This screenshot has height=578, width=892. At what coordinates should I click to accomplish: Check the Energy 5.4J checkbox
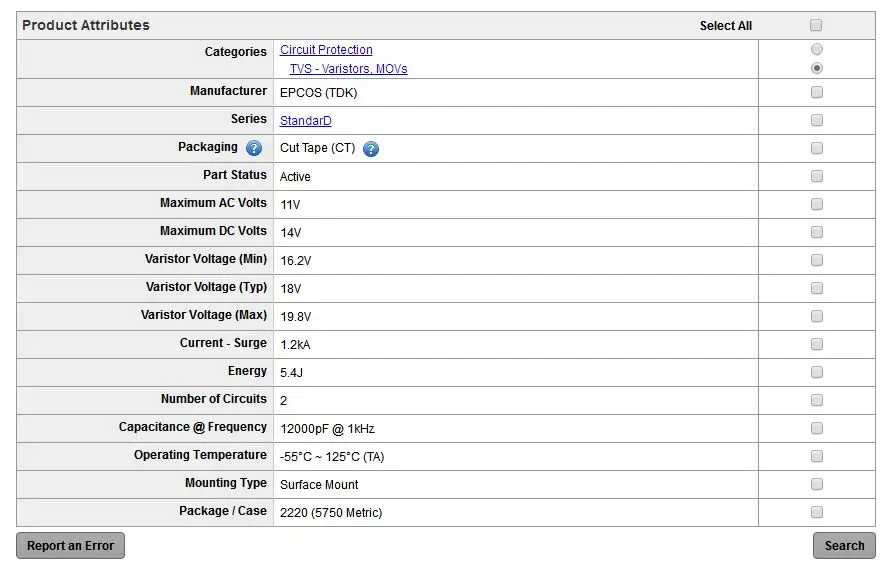pyautogui.click(x=817, y=372)
